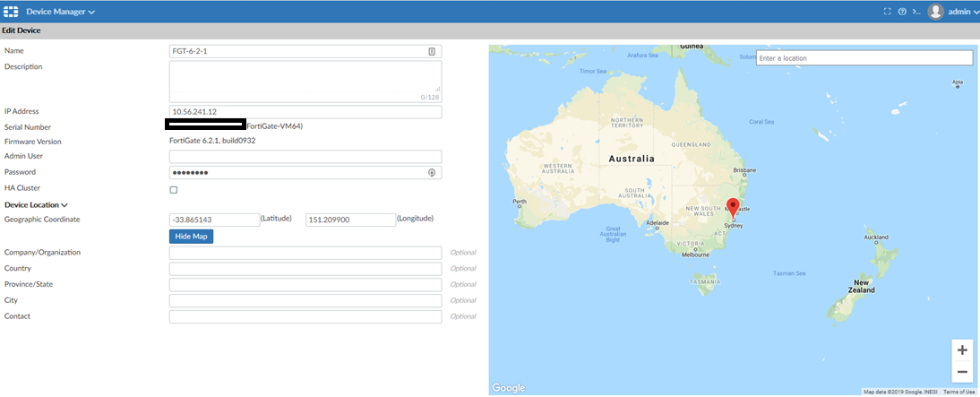Open the map Terms of Use link
The width and height of the screenshot is (980, 397).
(959, 392)
